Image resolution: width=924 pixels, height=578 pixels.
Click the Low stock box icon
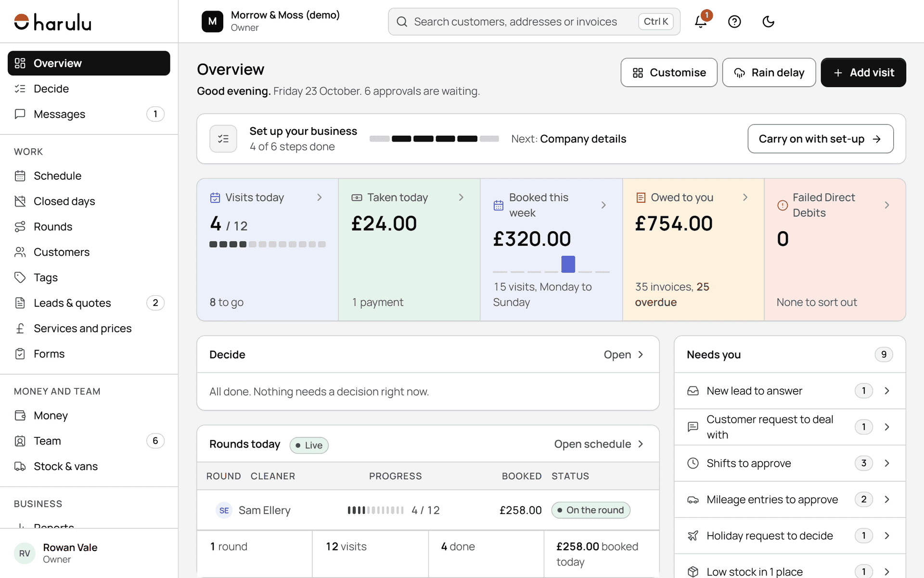pos(693,572)
